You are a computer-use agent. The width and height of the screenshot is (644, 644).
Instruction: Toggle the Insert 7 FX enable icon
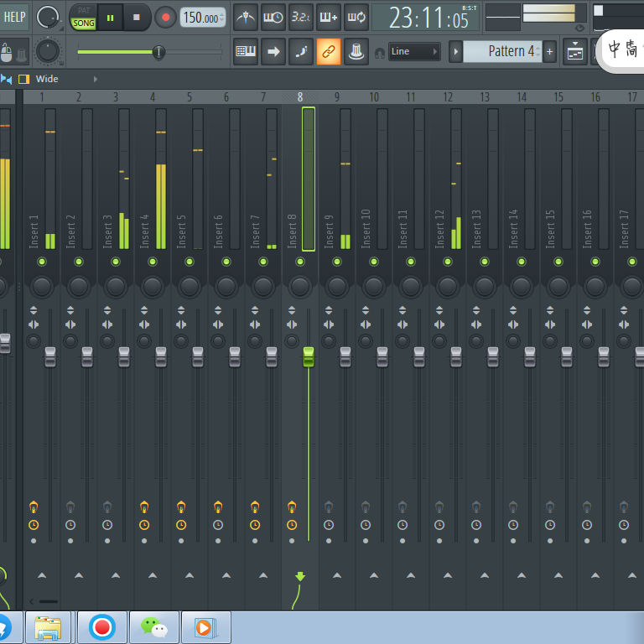pos(255,507)
